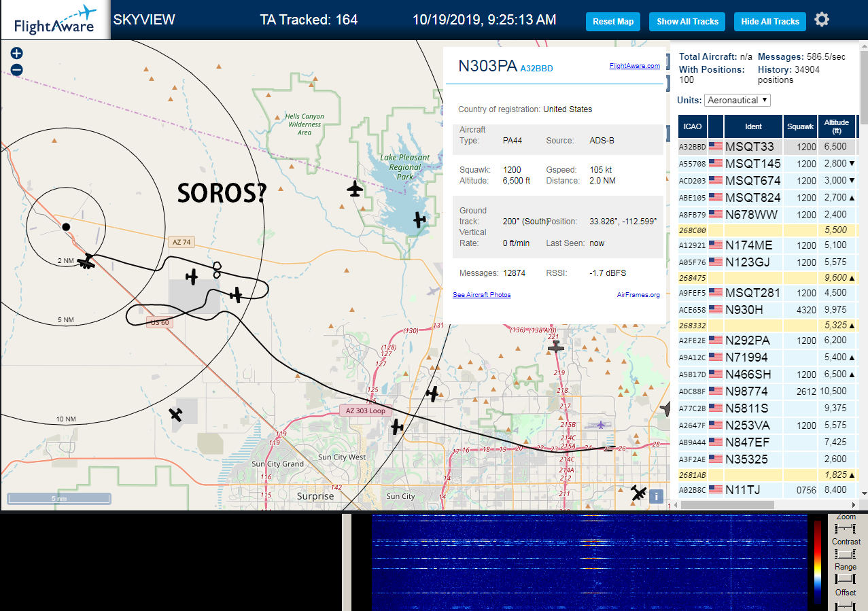The width and height of the screenshot is (868, 611).
Task: Click the A32BBD hex code link
Action: click(537, 69)
